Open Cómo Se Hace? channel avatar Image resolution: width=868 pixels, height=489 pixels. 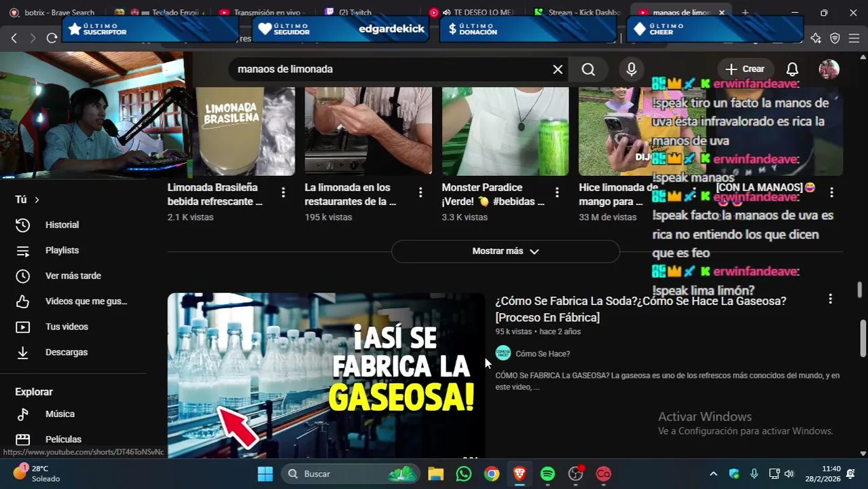click(x=503, y=353)
